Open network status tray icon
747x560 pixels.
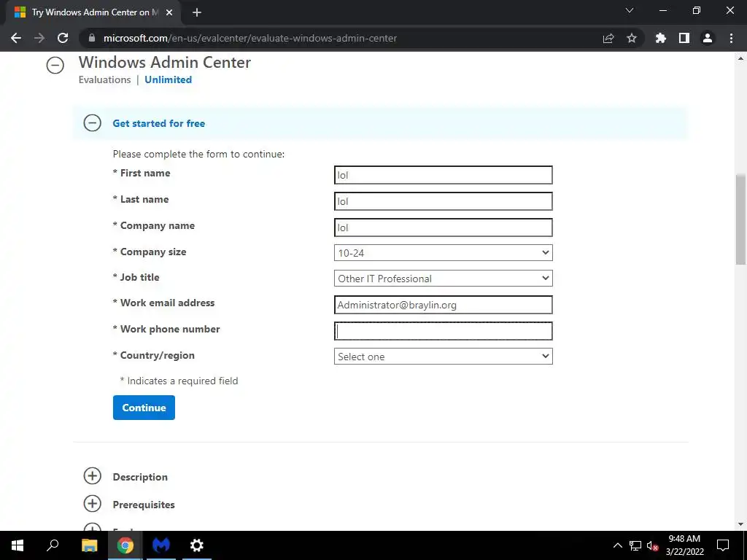pos(635,545)
